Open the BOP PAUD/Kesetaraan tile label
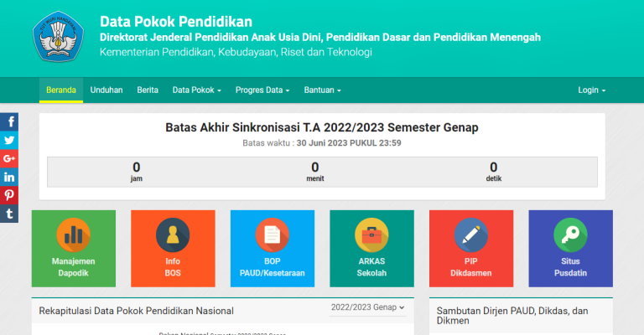Image resolution: width=644 pixels, height=335 pixels. tap(273, 267)
